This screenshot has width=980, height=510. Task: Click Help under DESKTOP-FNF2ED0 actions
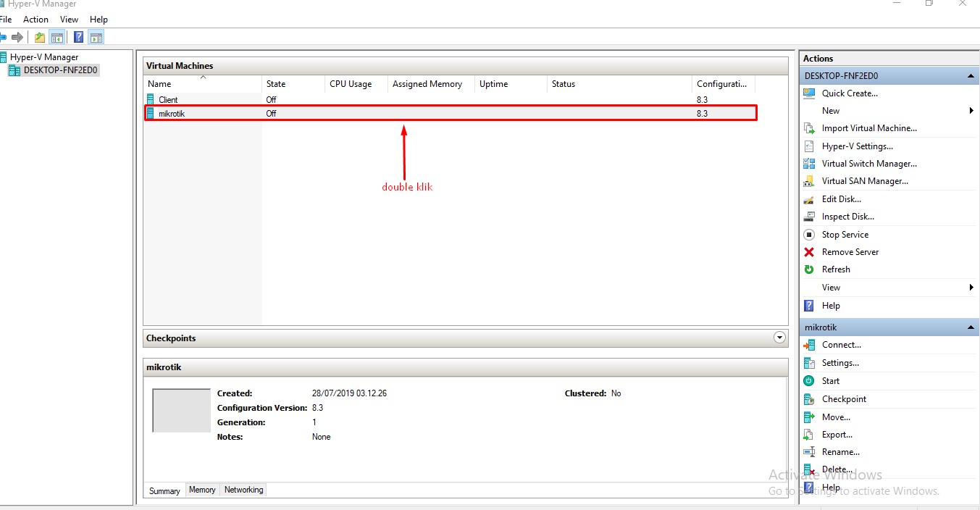point(831,306)
